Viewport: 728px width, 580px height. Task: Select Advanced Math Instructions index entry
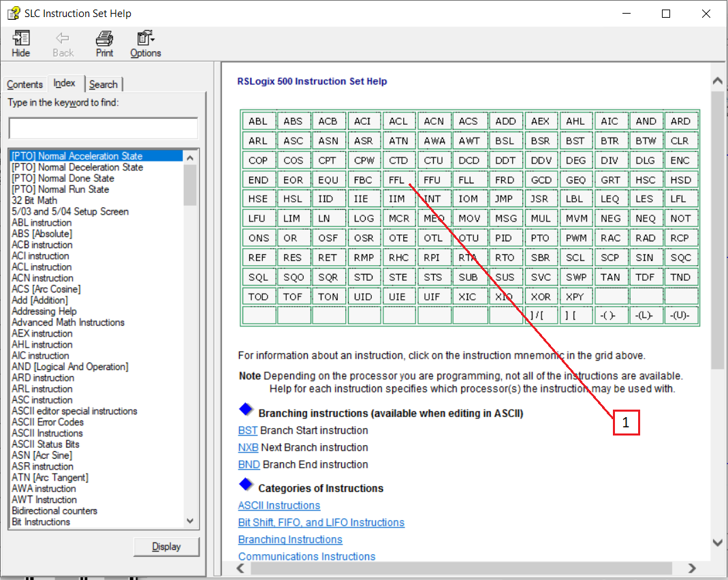(x=68, y=322)
